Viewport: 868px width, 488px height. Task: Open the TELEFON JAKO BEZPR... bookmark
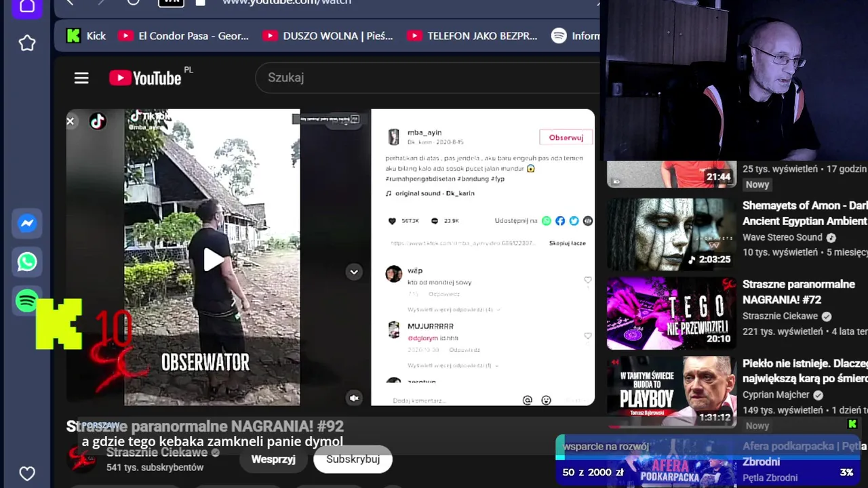(473, 36)
